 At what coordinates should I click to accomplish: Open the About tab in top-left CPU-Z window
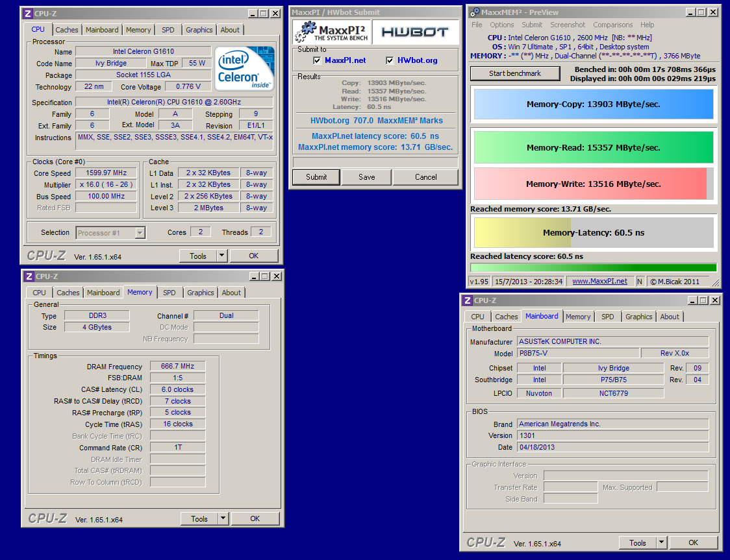230,30
